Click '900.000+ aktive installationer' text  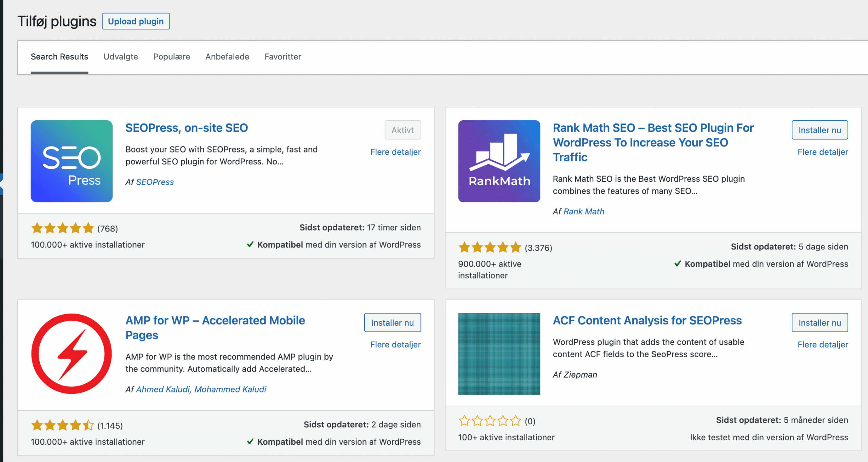(x=490, y=270)
